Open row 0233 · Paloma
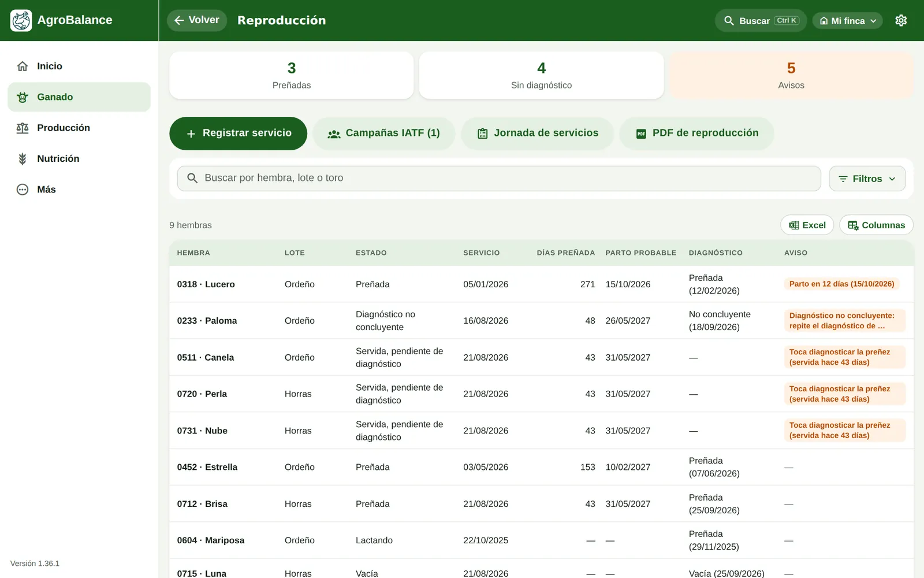 541,321
